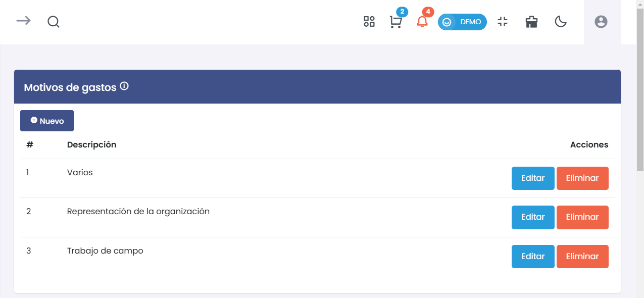Open the apps grid icon
Viewport: 644px width, 298px height.
(x=369, y=22)
